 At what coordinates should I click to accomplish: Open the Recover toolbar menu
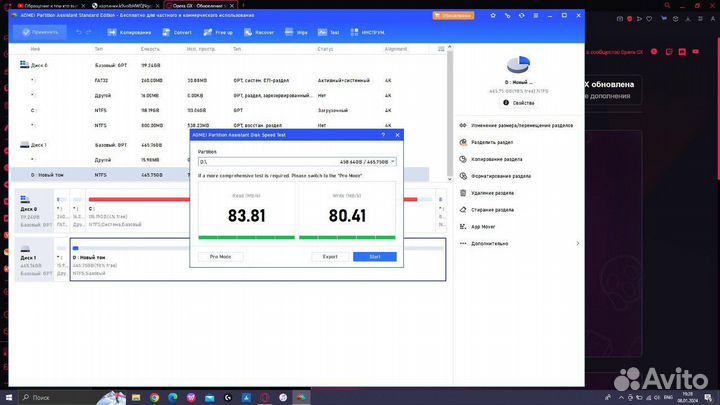(259, 32)
